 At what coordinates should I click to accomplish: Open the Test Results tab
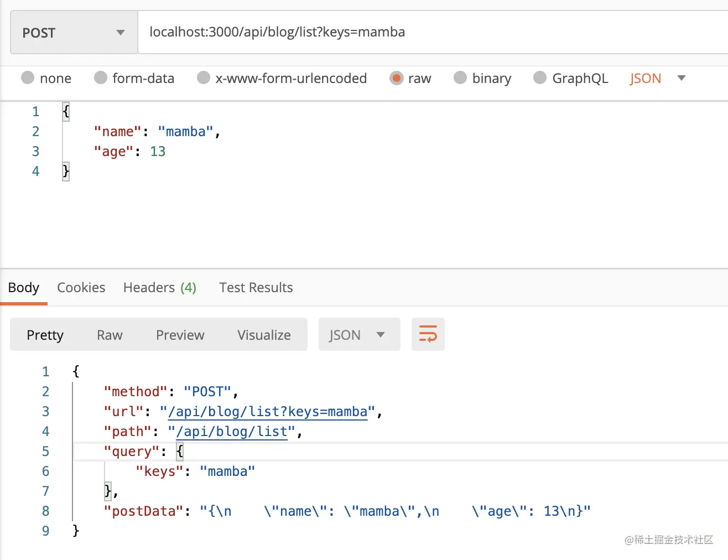point(256,288)
